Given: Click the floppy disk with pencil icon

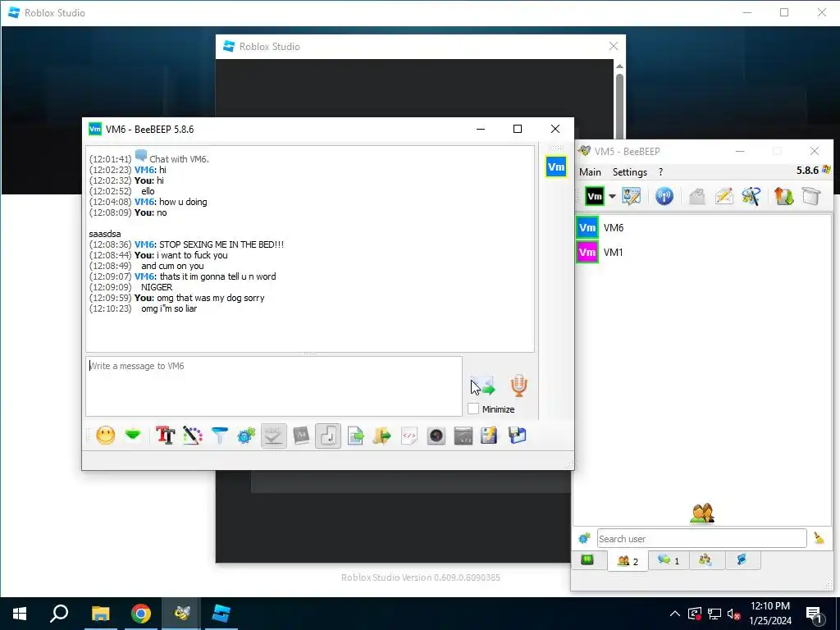Looking at the screenshot, I should 489,435.
